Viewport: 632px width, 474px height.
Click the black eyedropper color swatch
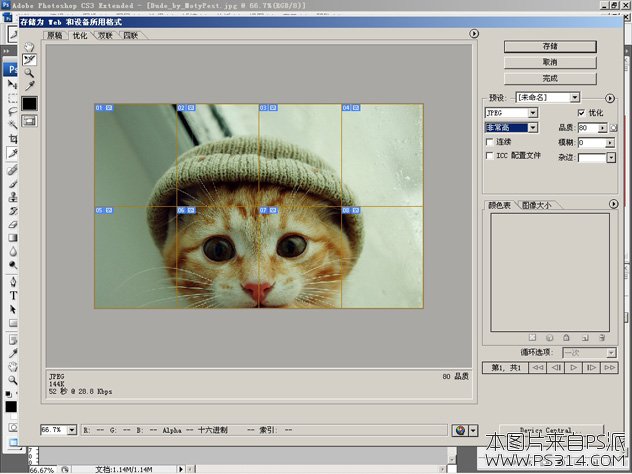tap(30, 103)
